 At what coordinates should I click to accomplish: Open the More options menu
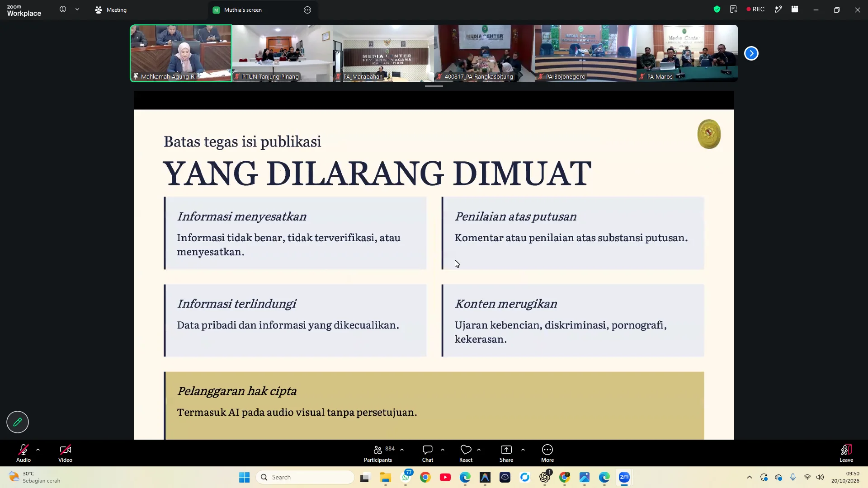(x=547, y=453)
